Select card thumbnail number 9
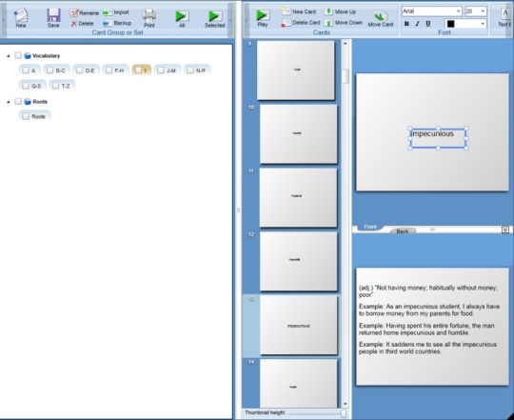514x420 pixels. coord(296,70)
